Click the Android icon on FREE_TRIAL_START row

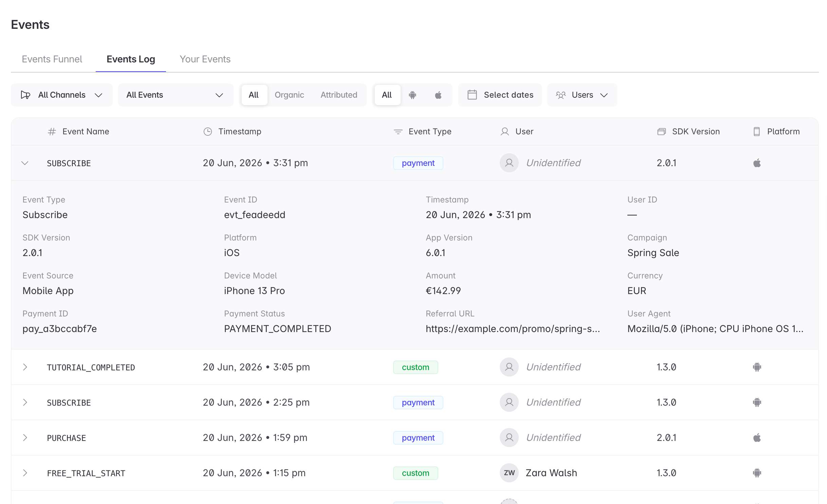click(x=757, y=473)
